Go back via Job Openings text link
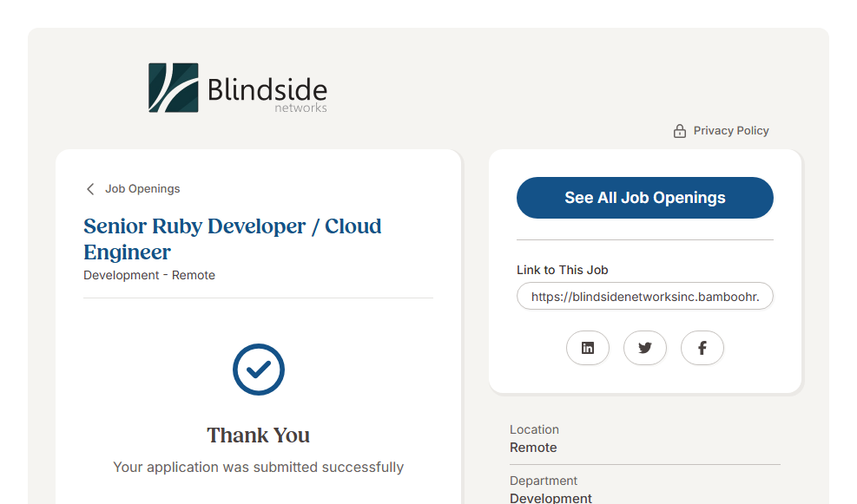The height and width of the screenshot is (504, 857). [x=142, y=189]
